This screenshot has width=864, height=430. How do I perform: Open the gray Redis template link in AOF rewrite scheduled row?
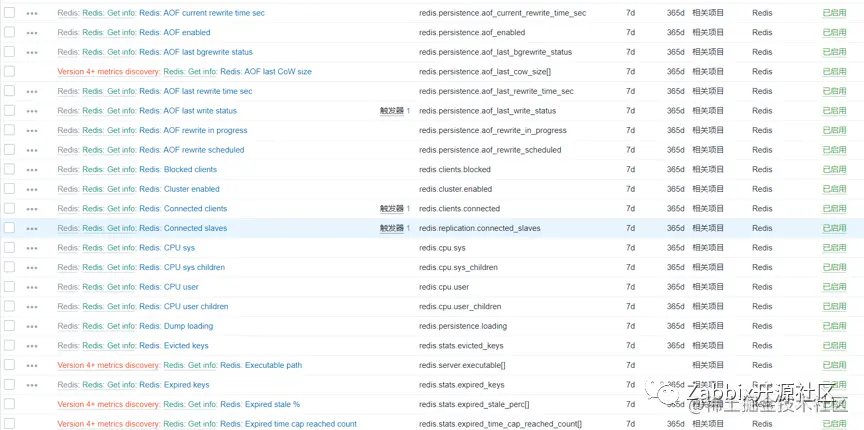click(x=68, y=150)
